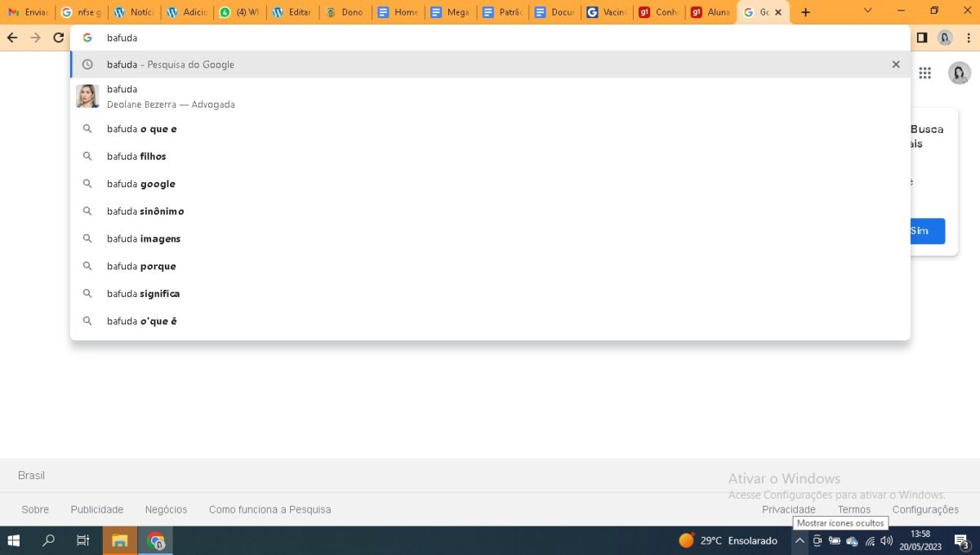Switch to the WordPress 'Notíci' tab
Screen dimensions: 980x555
click(x=134, y=12)
